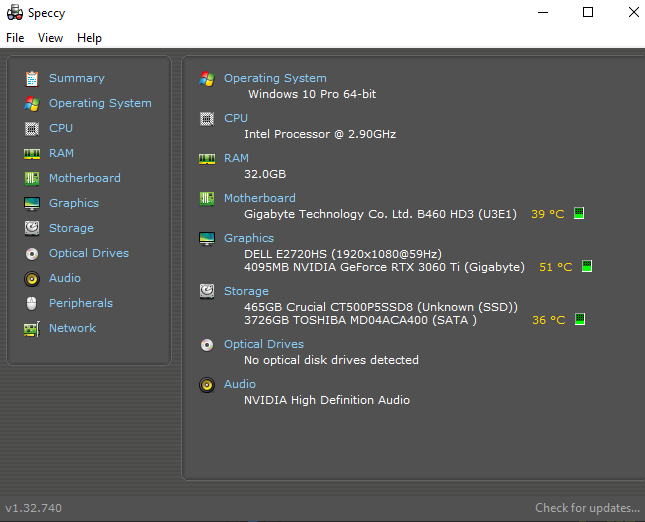Select Summary in the sidebar
The image size is (645, 522).
click(77, 78)
